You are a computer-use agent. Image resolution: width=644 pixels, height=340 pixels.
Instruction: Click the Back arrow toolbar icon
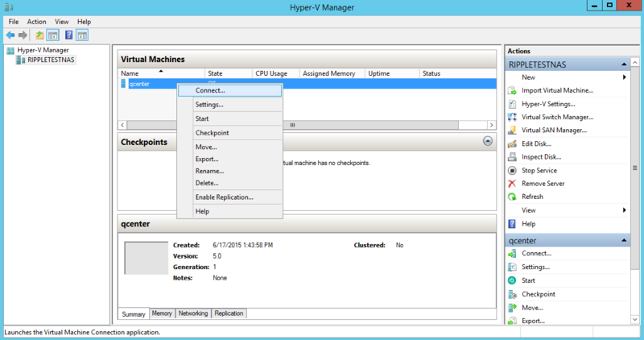pyautogui.click(x=10, y=35)
